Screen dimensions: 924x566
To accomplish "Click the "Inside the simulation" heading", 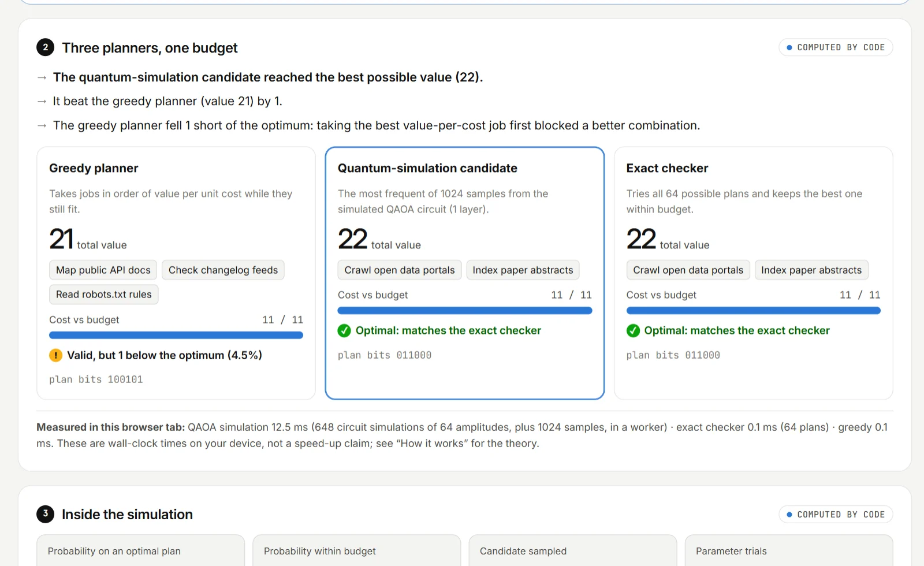I will click(x=127, y=515).
